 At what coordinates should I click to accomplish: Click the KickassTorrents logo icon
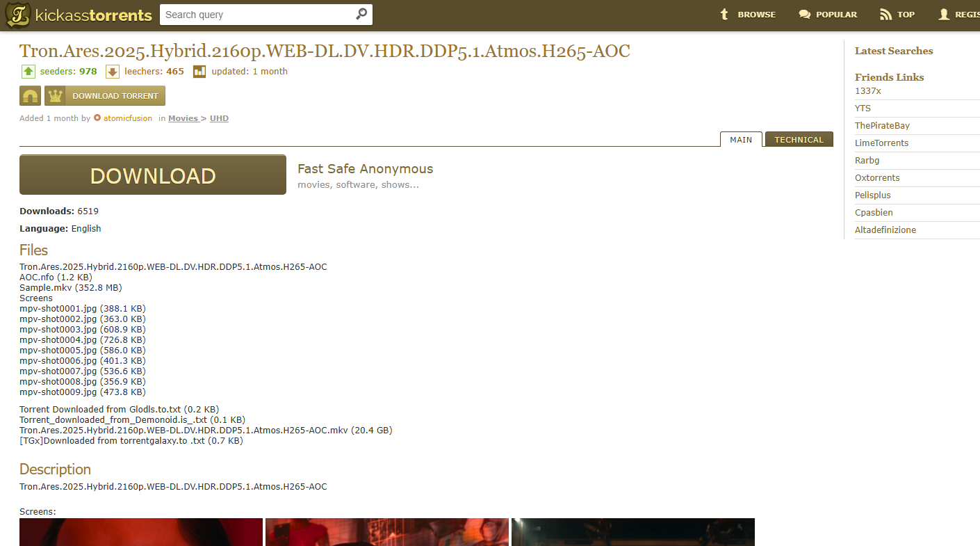click(x=17, y=15)
